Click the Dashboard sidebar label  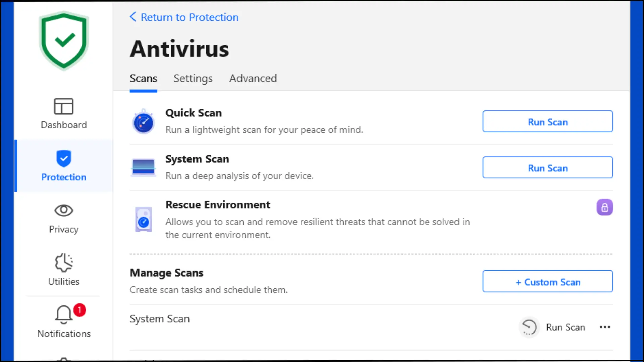[x=64, y=125]
